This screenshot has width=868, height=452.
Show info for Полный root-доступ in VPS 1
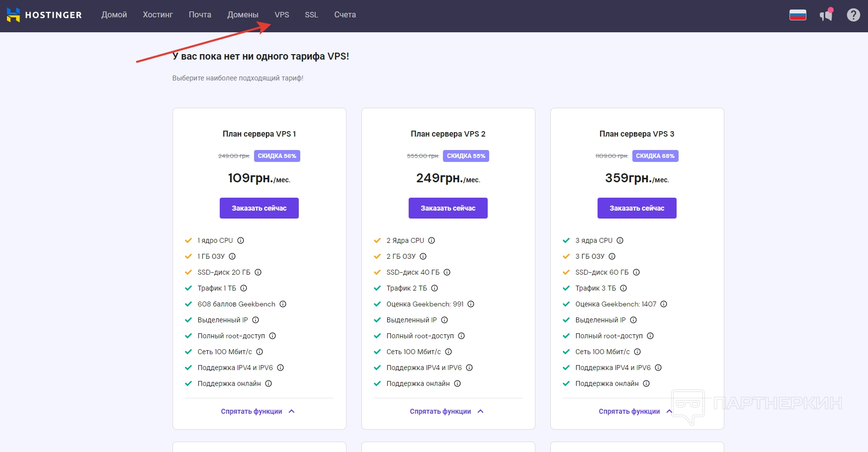(272, 336)
